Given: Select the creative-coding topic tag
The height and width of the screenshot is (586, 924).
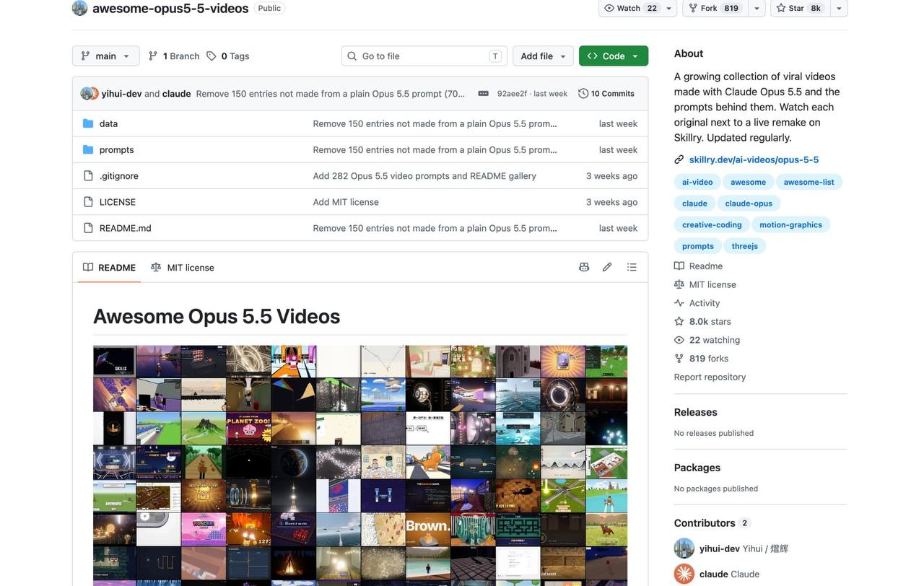Looking at the screenshot, I should coord(712,224).
